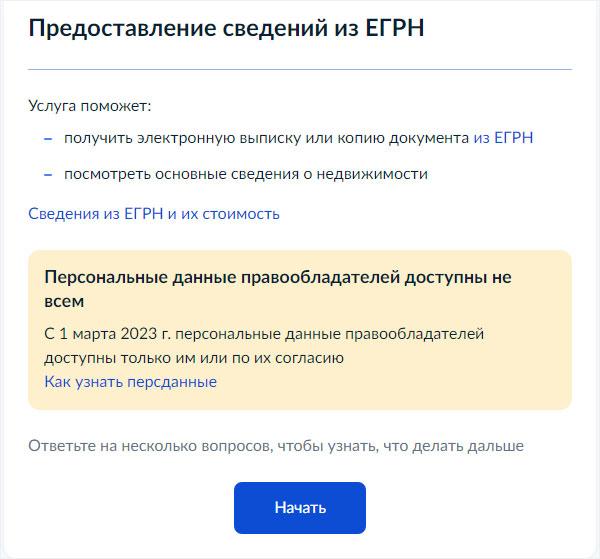
Task: Open the inline «из ЕГРН» link
Action: pos(503,138)
